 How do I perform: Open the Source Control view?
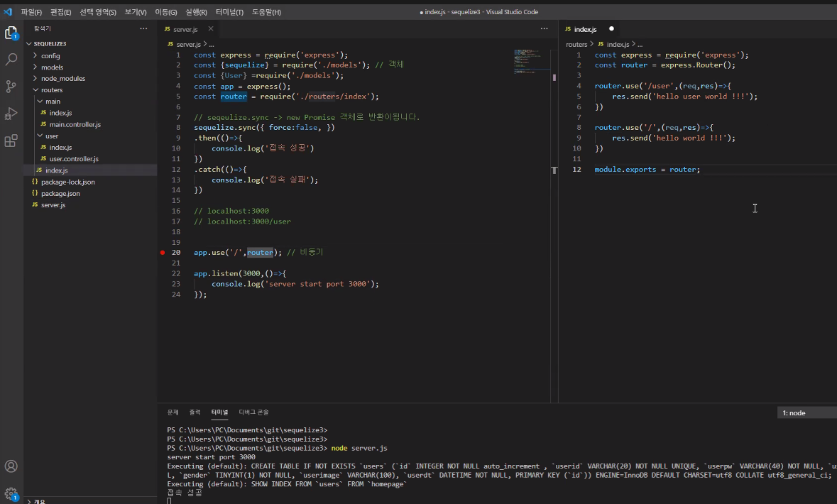click(11, 87)
